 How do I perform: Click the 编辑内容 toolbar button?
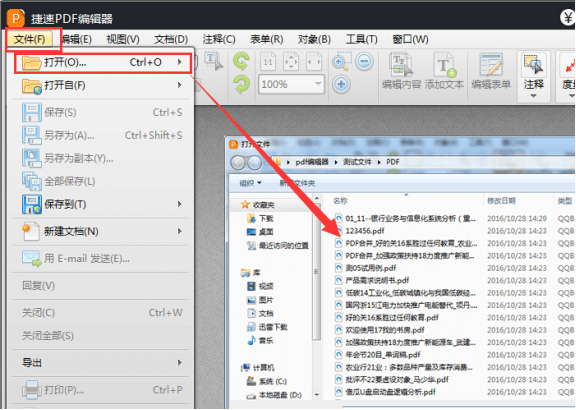point(401,71)
